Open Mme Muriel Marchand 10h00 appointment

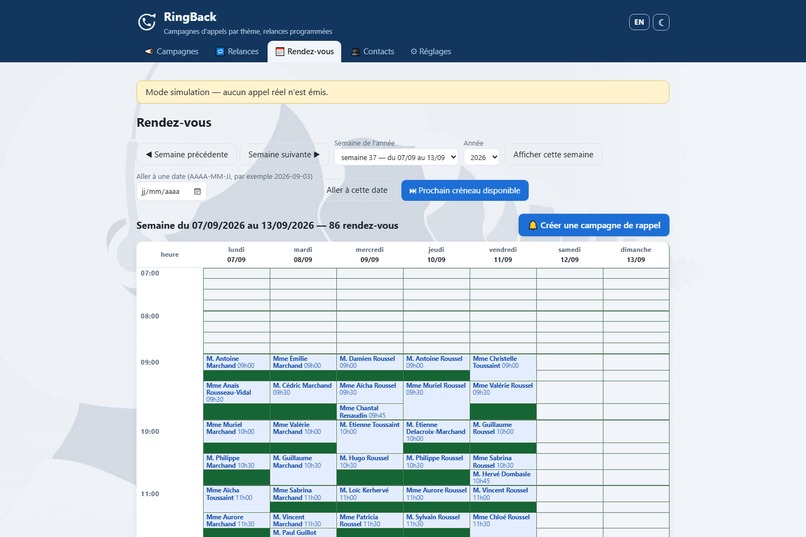click(x=236, y=432)
